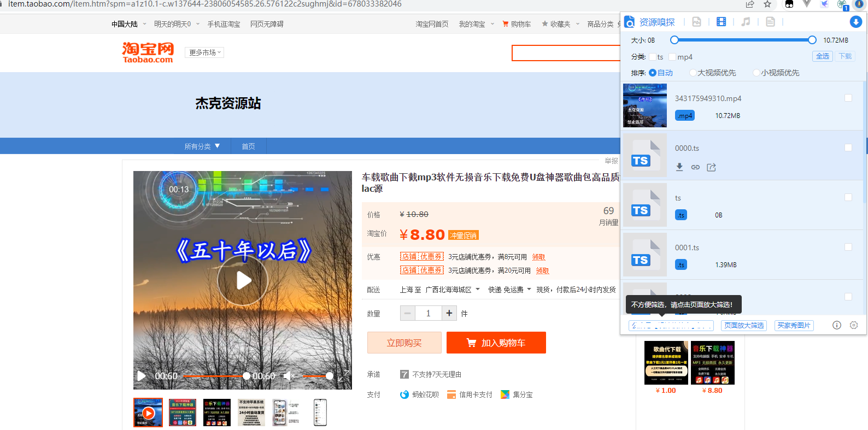
Task: Click 加入购物车 add to cart button
Action: 496,343
